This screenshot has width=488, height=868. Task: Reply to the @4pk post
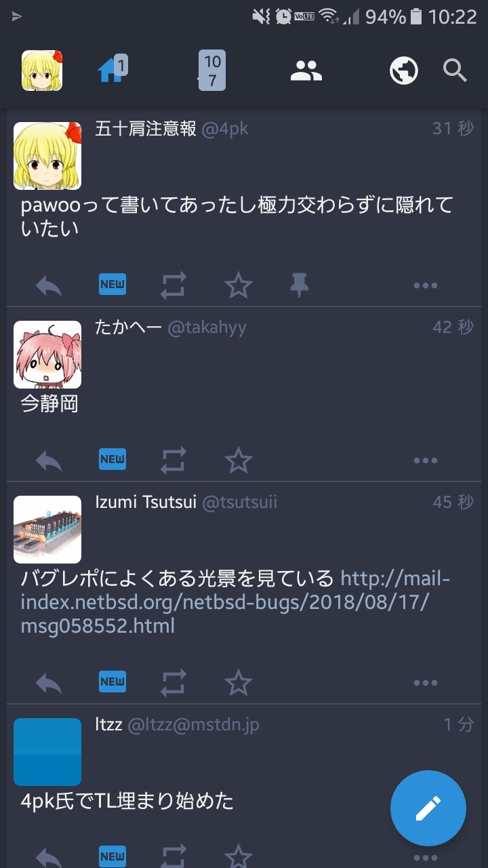pos(49,286)
